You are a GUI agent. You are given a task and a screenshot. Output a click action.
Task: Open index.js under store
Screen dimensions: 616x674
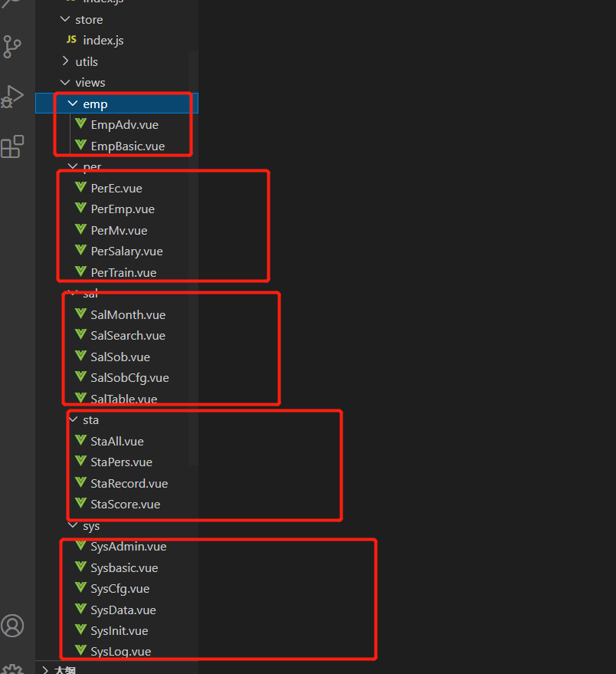(103, 41)
